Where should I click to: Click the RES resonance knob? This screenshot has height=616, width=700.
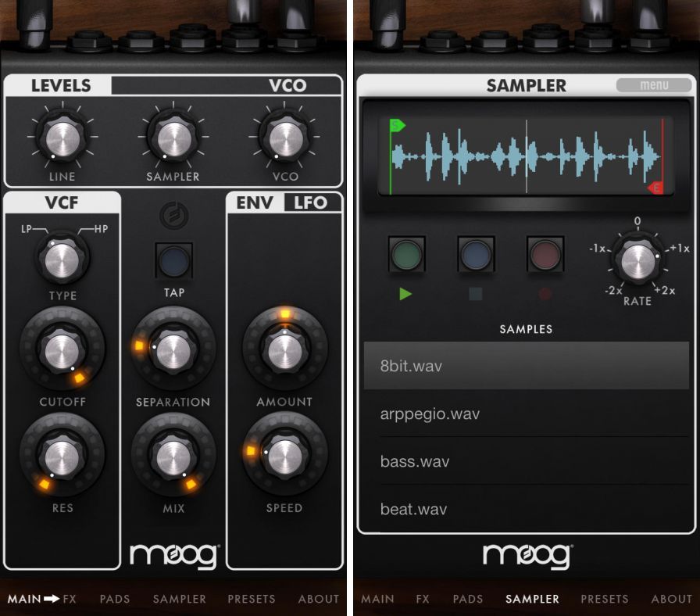[62, 457]
